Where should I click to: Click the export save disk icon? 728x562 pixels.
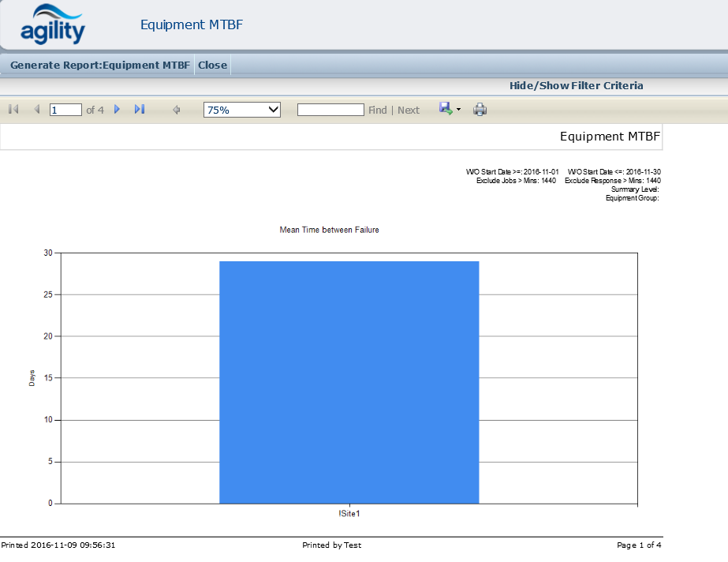[x=446, y=109]
